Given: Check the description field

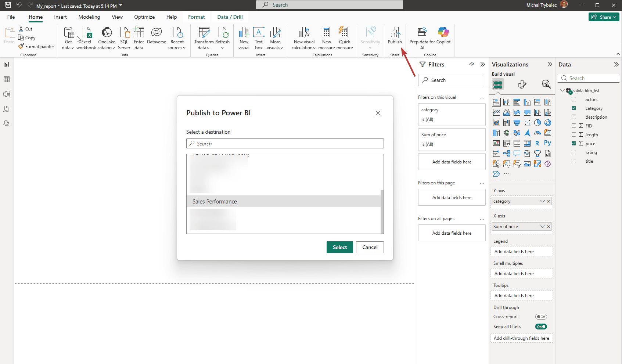Looking at the screenshot, I should click(x=574, y=117).
